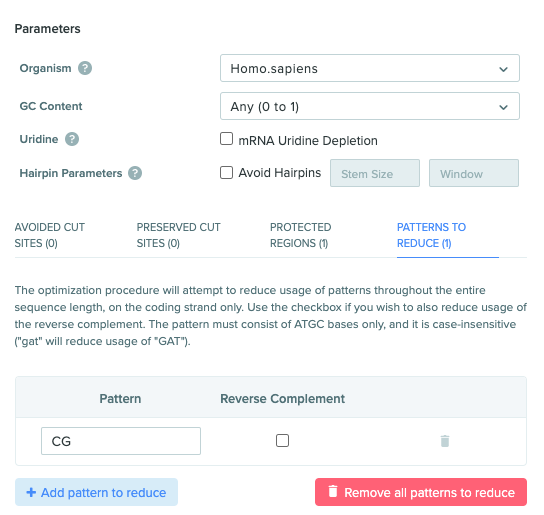Viewport: 544px width, 515px height.
Task: Click the Hairpin Parameters help icon
Action: 135,173
